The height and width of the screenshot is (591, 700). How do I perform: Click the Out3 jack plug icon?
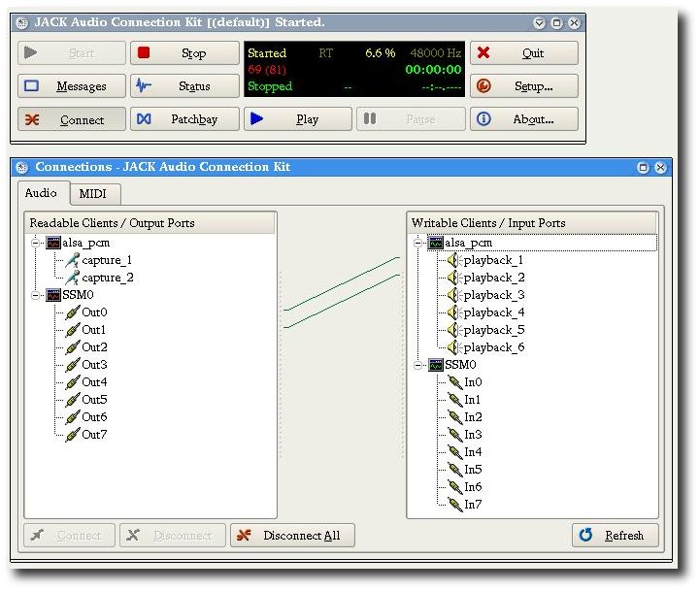click(72, 365)
